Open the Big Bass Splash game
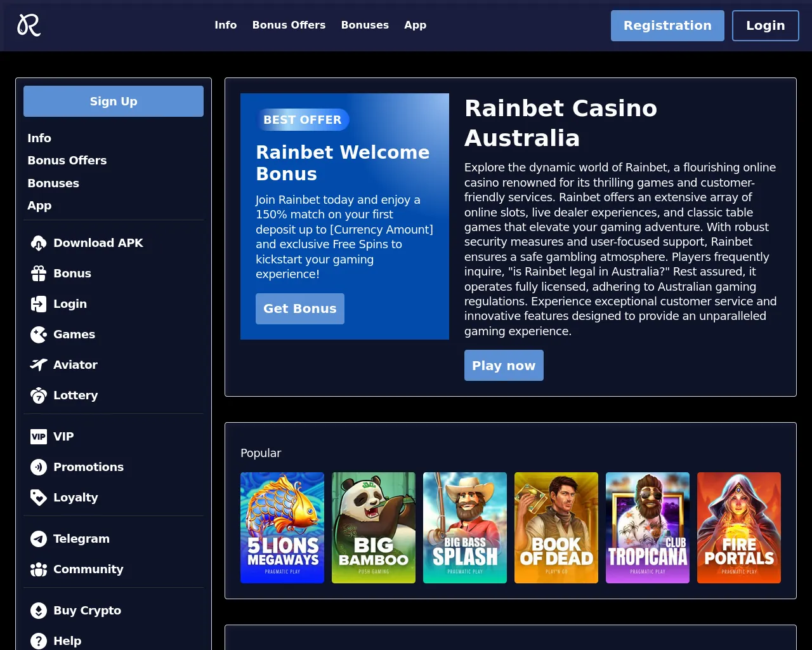812x650 pixels. tap(465, 527)
